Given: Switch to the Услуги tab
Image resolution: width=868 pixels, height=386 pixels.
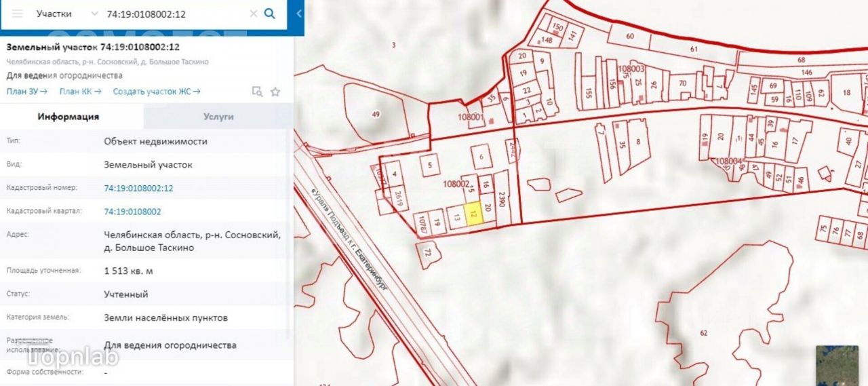Looking at the screenshot, I should [x=218, y=117].
